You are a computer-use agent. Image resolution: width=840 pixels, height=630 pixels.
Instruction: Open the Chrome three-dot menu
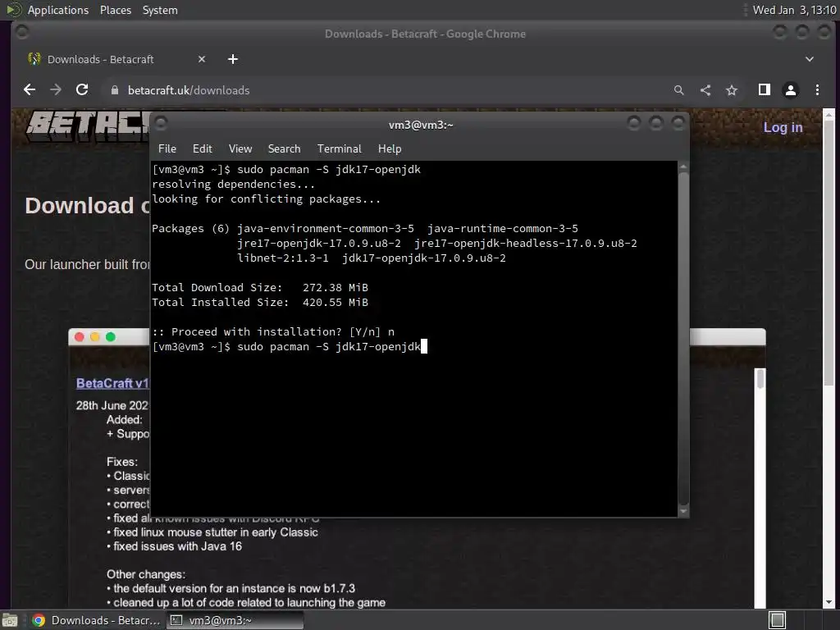click(x=817, y=90)
